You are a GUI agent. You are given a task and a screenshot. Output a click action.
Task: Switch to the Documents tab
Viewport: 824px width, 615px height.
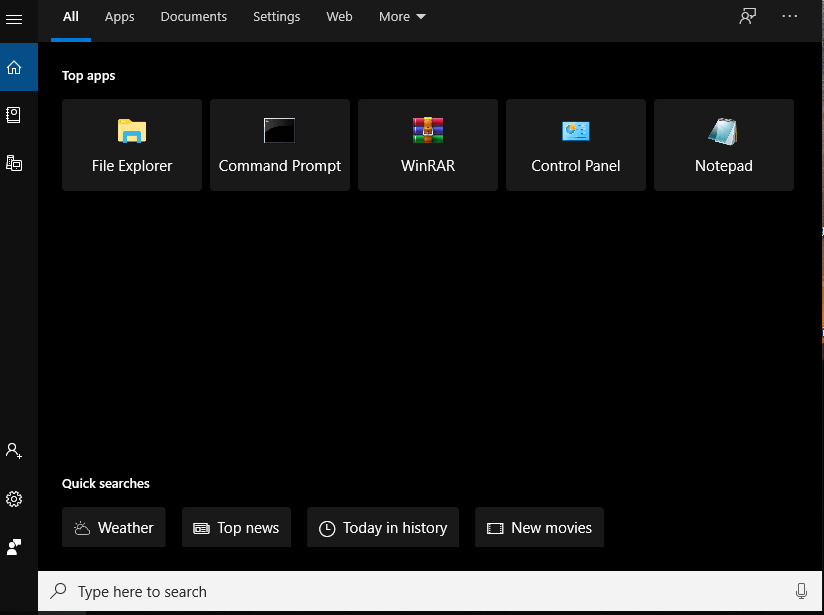pos(193,16)
